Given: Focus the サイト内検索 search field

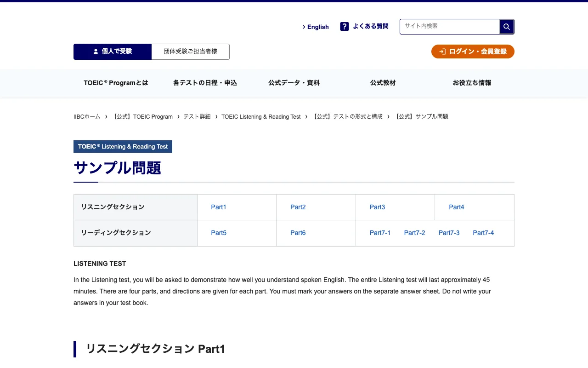Looking at the screenshot, I should click(x=450, y=27).
